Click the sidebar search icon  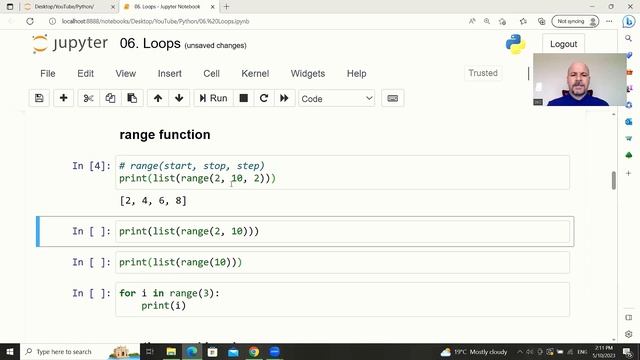(629, 38)
